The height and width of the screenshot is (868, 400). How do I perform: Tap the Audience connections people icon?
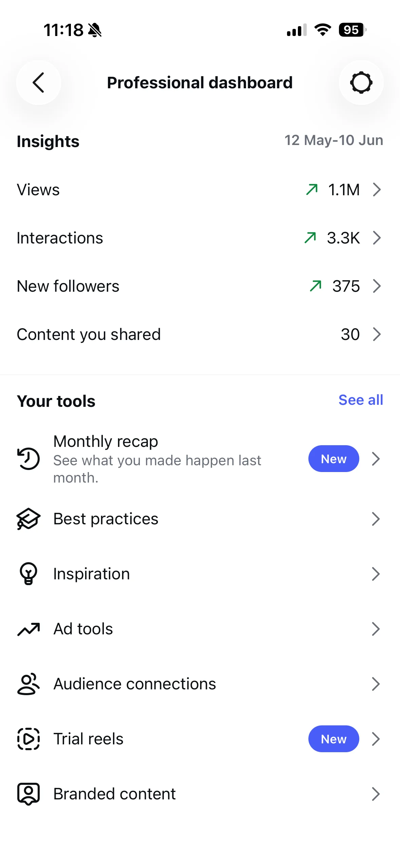(28, 684)
